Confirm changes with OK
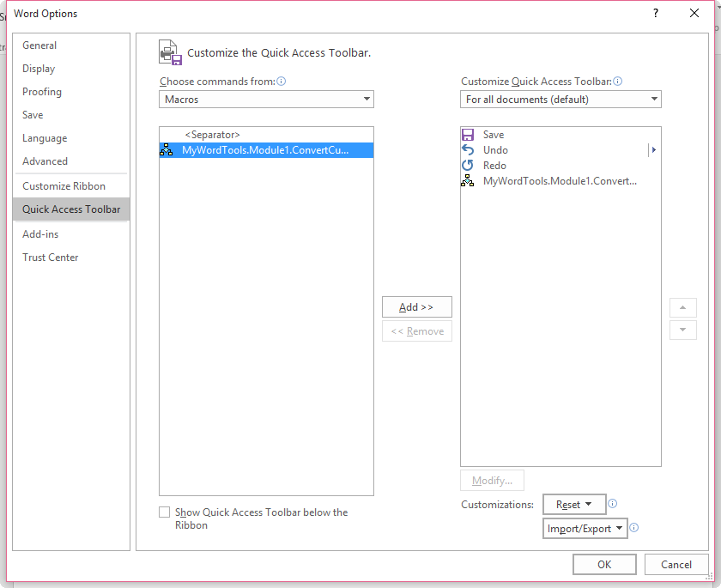This screenshot has width=721, height=588. coord(604,564)
